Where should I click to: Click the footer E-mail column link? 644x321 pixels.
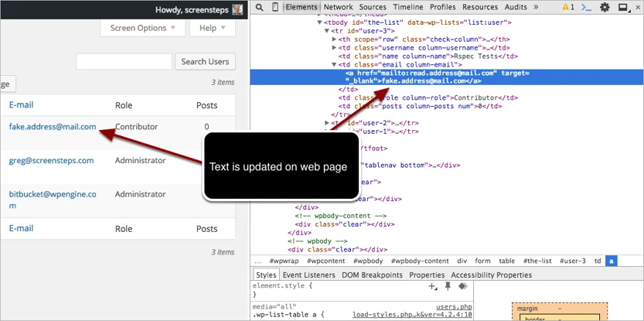click(x=21, y=228)
